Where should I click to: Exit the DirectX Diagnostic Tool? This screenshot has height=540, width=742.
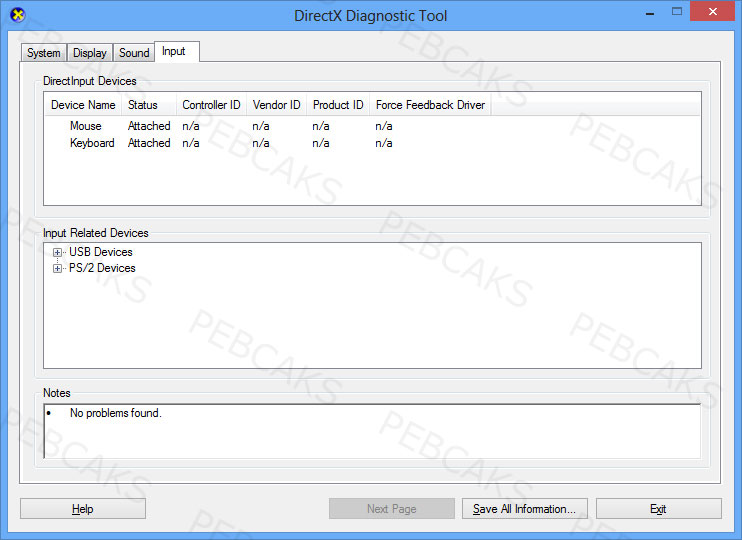[x=659, y=509]
